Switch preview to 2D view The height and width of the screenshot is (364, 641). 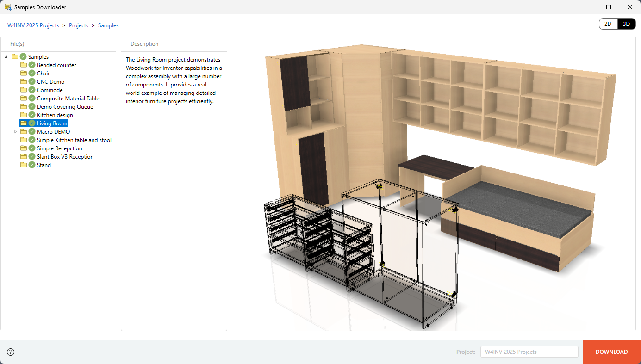[608, 24]
